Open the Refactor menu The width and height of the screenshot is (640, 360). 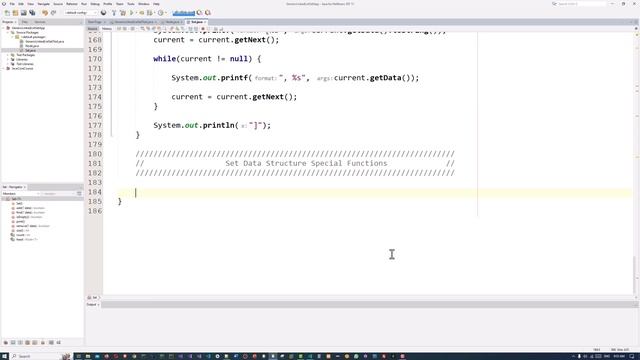pyautogui.click(x=72, y=4)
